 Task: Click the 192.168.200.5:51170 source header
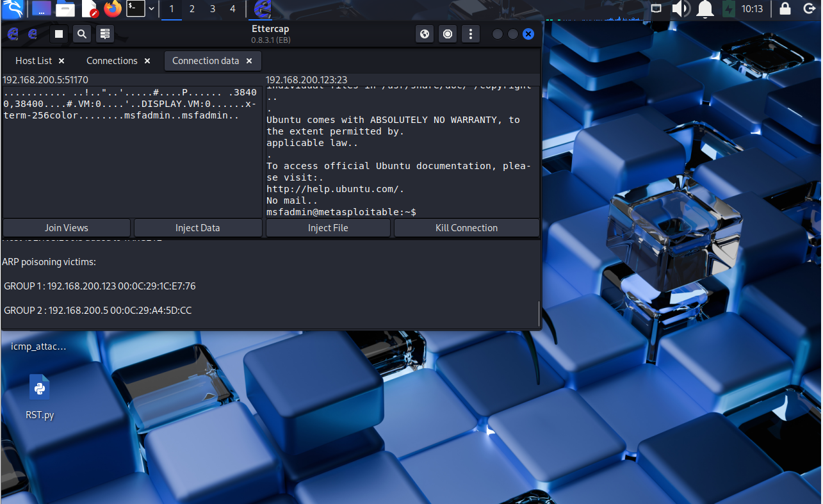coord(45,80)
